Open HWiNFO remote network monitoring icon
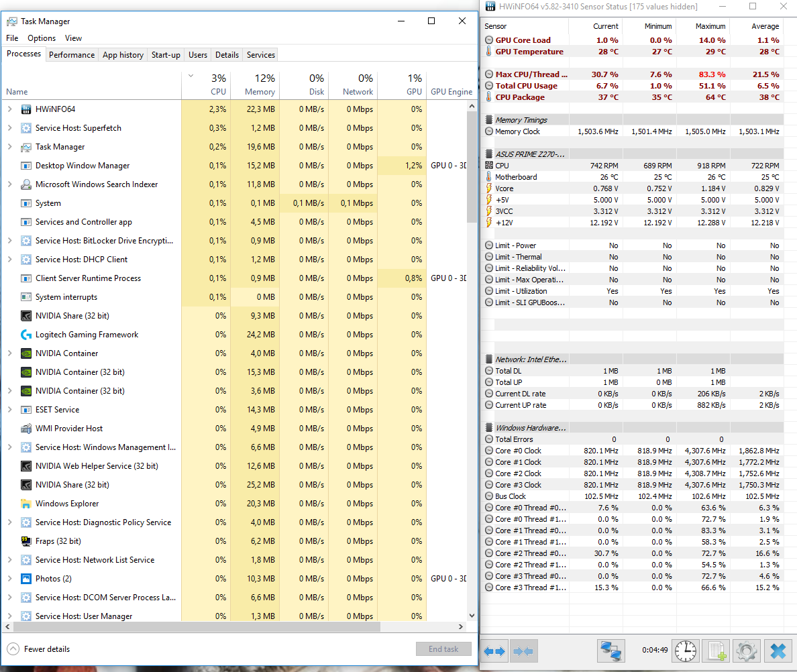The height and width of the screenshot is (672, 797). 610,651
